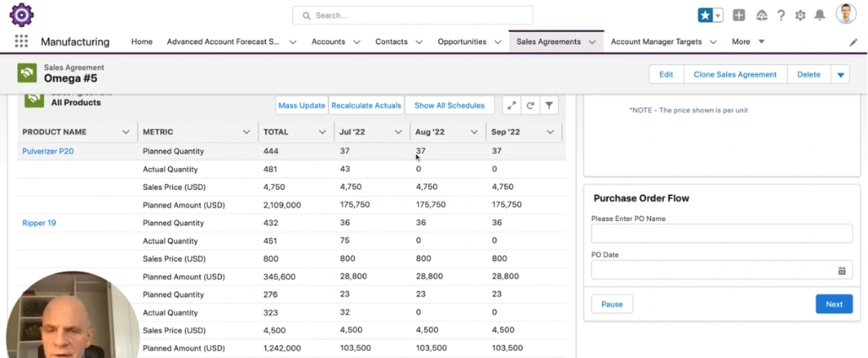Go to the Home tab
Viewport: 868px width, 358px height.
pyautogui.click(x=142, y=42)
